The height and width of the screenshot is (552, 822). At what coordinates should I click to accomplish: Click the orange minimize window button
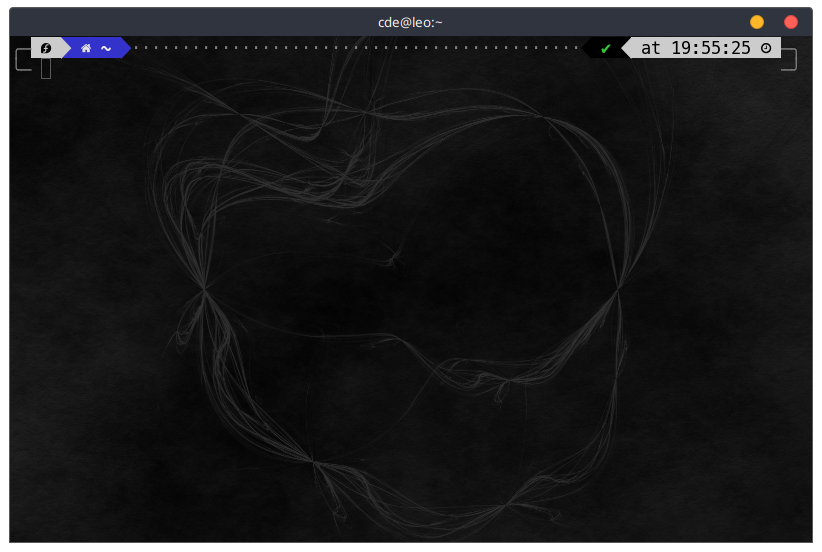pyautogui.click(x=756, y=22)
